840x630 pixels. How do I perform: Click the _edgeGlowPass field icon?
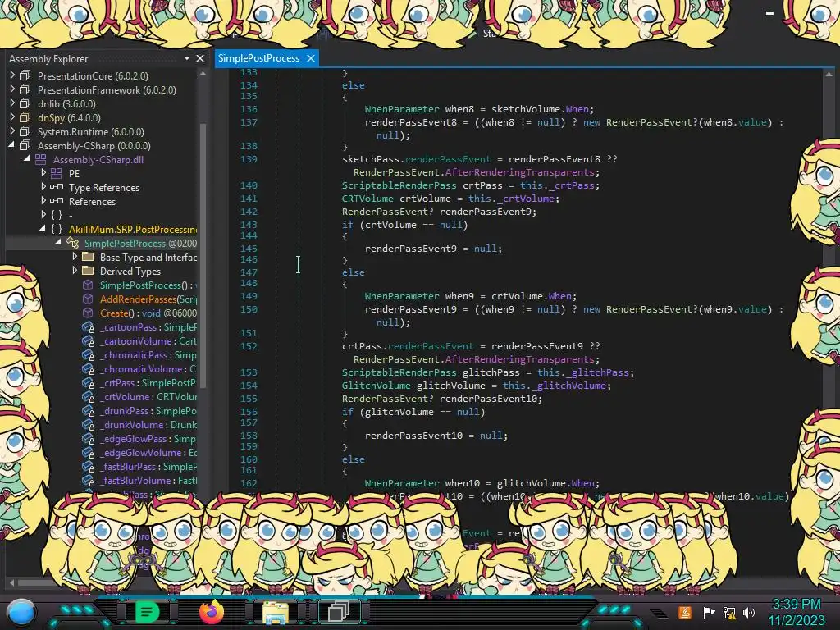click(88, 438)
